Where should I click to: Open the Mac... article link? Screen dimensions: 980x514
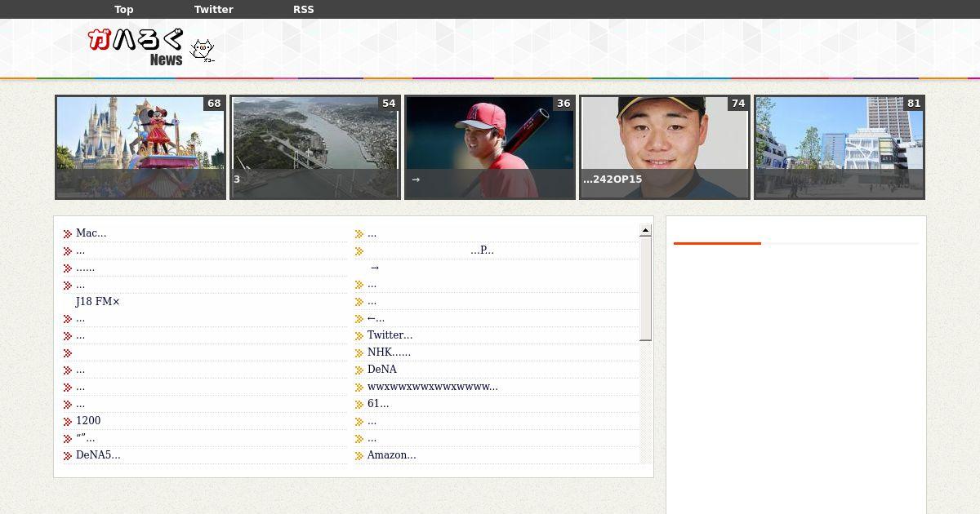(91, 233)
